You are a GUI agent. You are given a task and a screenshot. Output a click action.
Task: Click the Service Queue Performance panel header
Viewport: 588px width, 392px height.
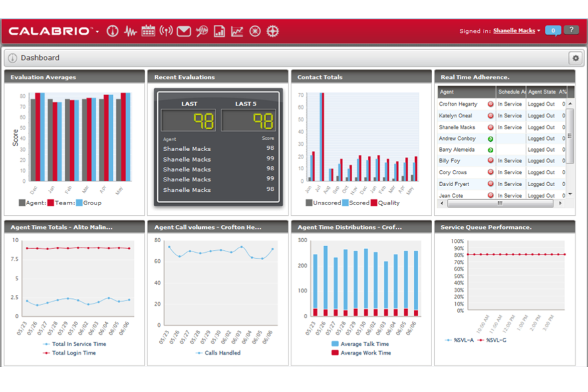[505, 227]
